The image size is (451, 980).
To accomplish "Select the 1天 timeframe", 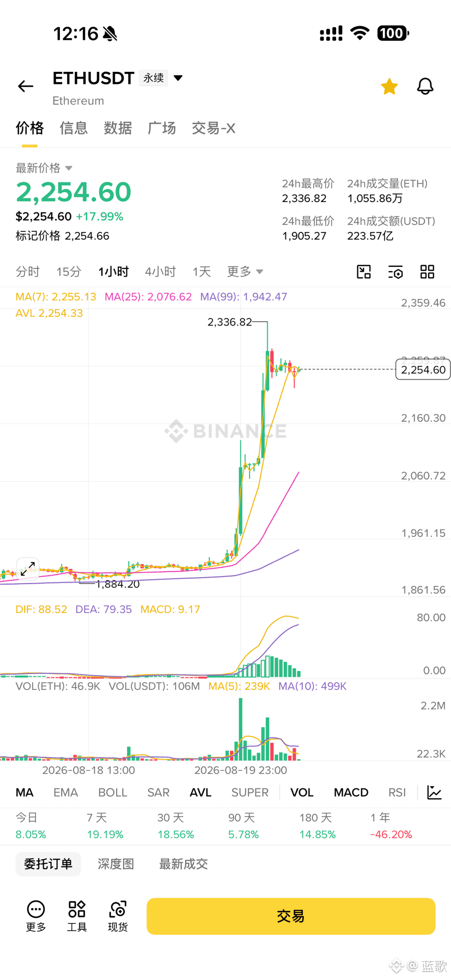I will [x=202, y=272].
